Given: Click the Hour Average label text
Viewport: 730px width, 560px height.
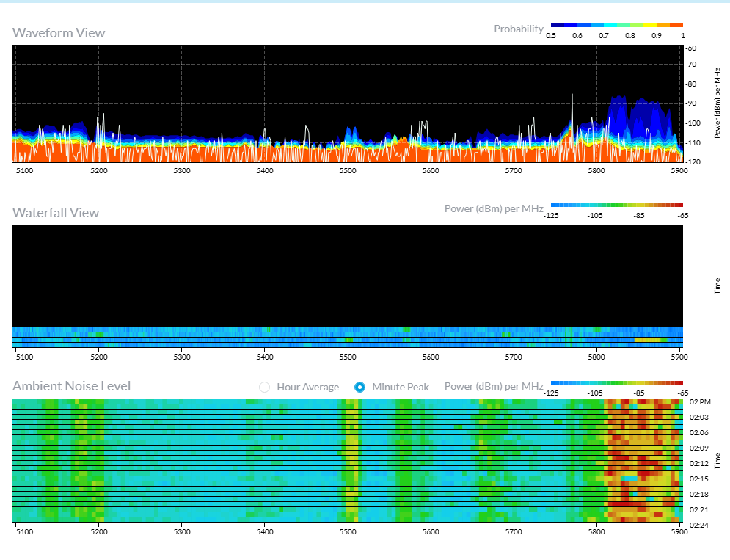Looking at the screenshot, I should point(307,387).
